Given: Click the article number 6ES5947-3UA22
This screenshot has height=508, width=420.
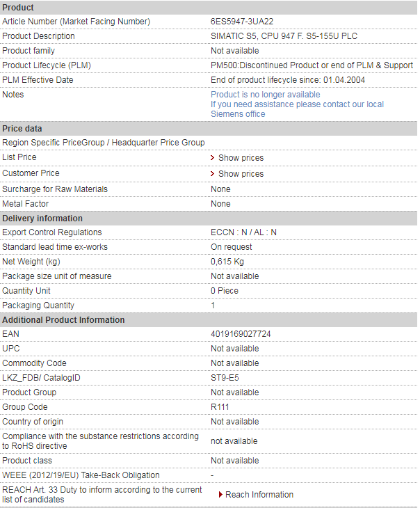Looking at the screenshot, I should pyautogui.click(x=242, y=22).
